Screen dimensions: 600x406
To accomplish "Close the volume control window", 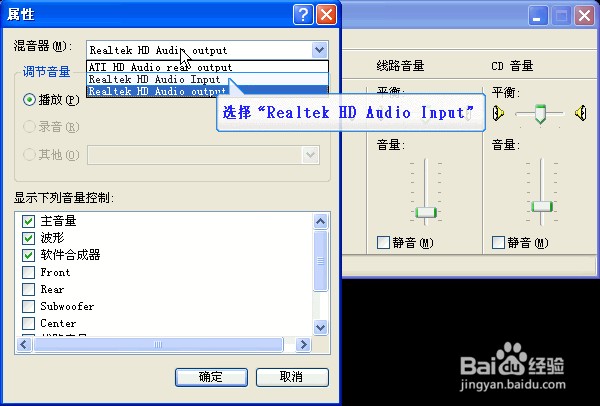I will (x=584, y=16).
